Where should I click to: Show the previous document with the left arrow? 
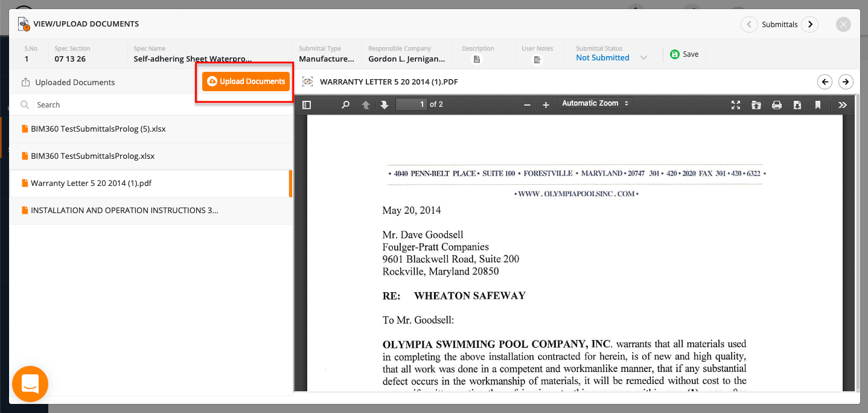pyautogui.click(x=825, y=82)
